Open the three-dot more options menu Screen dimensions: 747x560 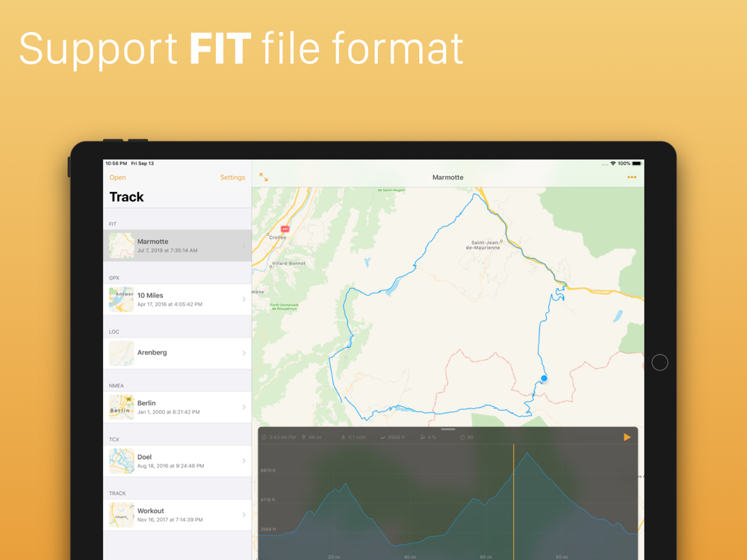(x=632, y=177)
